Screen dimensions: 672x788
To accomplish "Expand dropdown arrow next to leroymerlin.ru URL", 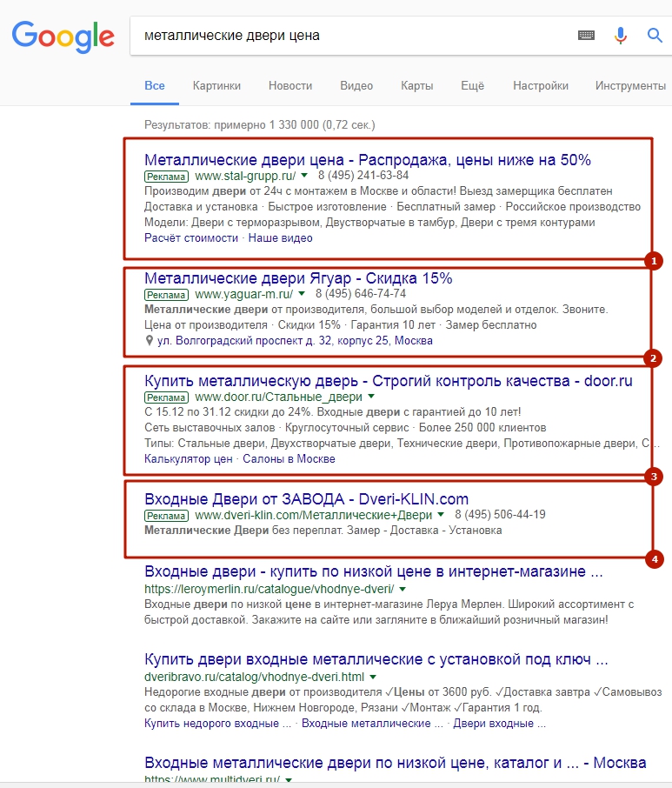I will pyautogui.click(x=403, y=589).
